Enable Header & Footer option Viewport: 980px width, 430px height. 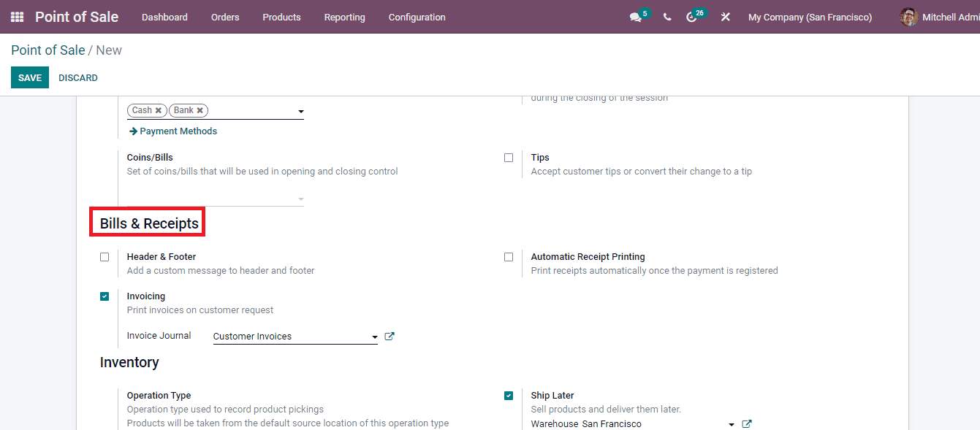point(105,256)
